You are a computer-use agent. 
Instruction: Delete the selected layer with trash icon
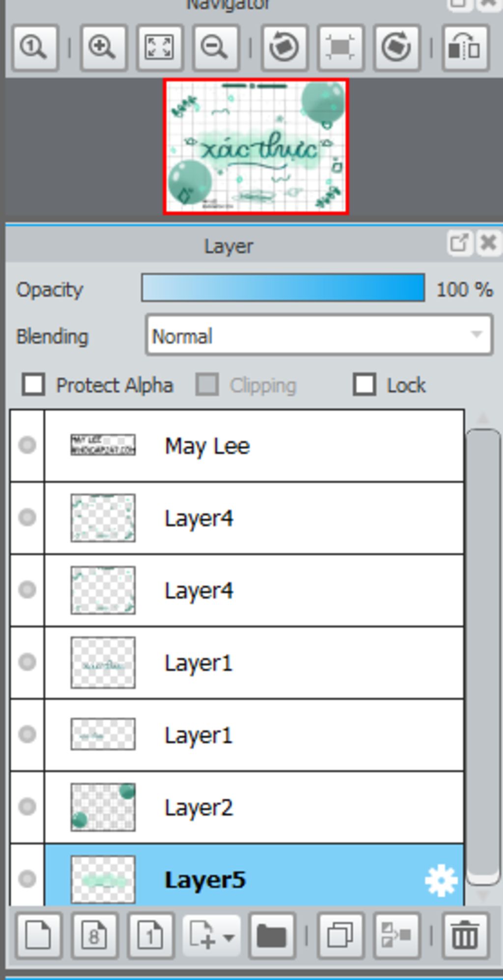pyautogui.click(x=465, y=936)
